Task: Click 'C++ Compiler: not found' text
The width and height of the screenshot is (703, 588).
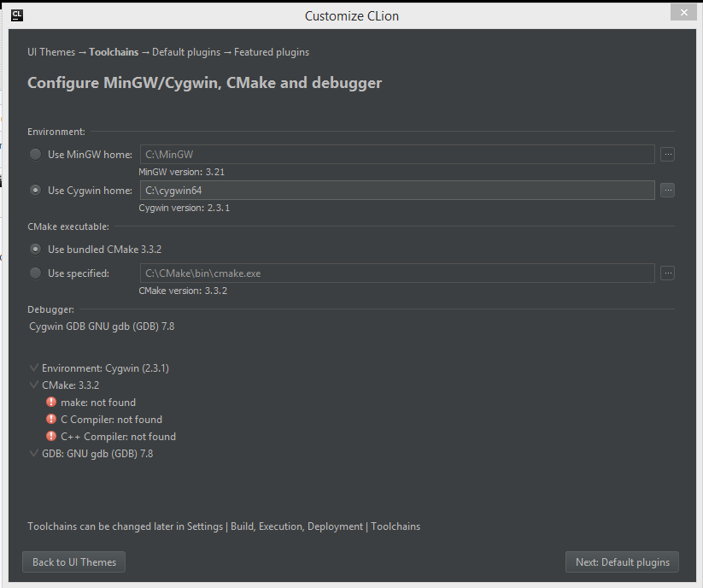Action: point(119,437)
